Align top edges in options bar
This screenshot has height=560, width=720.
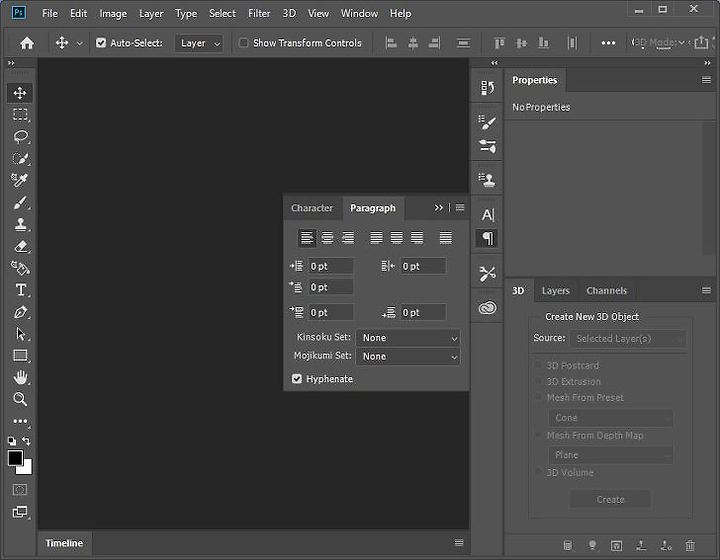[499, 43]
